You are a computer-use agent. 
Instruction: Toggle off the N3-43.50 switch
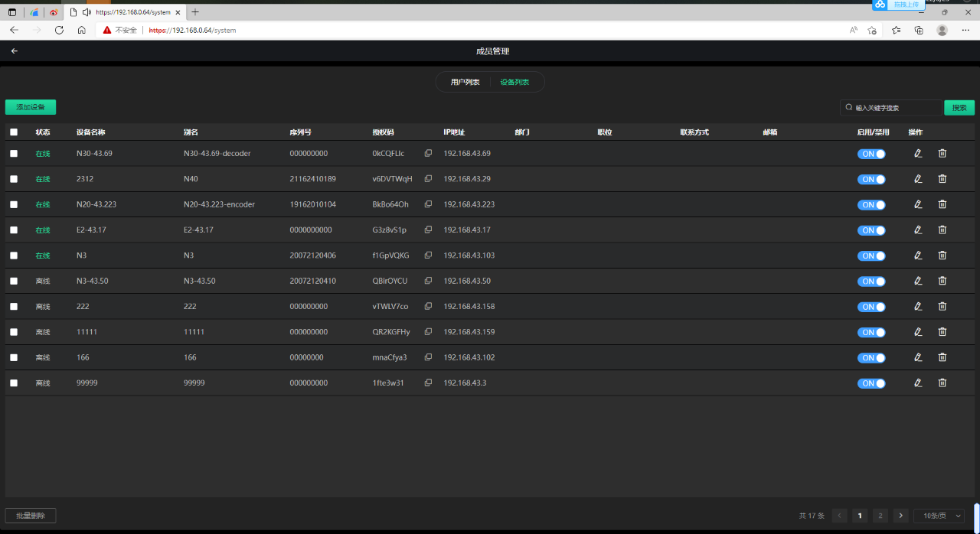(x=871, y=282)
